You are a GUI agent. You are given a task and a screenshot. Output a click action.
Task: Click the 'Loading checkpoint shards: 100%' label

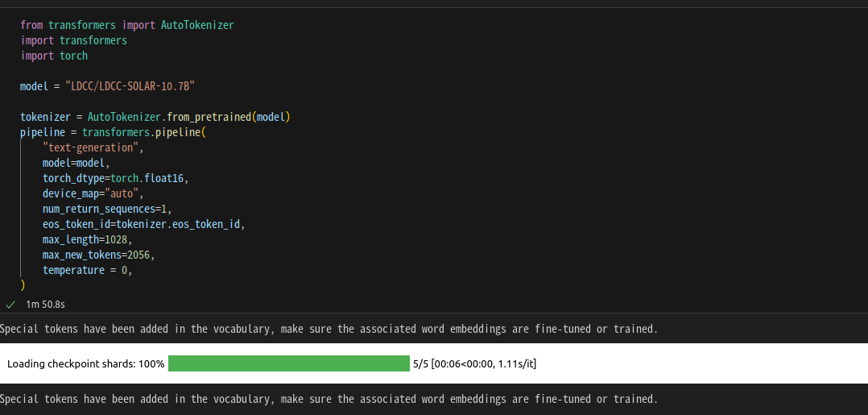pyautogui.click(x=85, y=363)
